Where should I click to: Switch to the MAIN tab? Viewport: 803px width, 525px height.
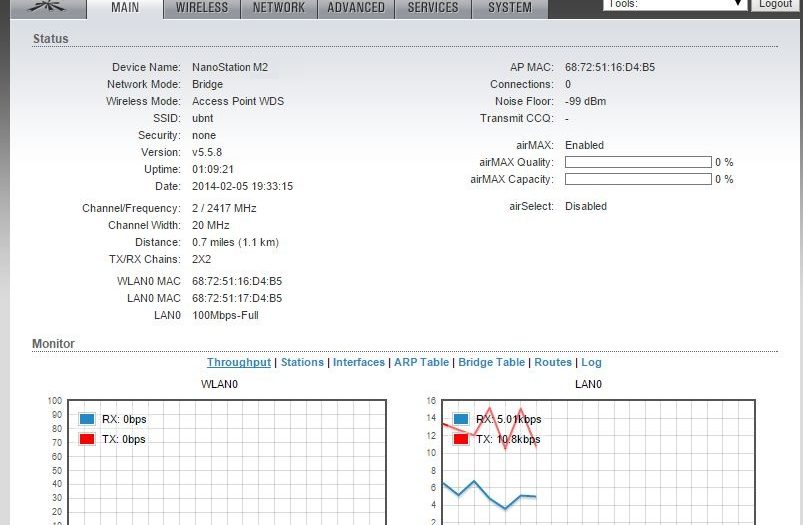click(125, 8)
